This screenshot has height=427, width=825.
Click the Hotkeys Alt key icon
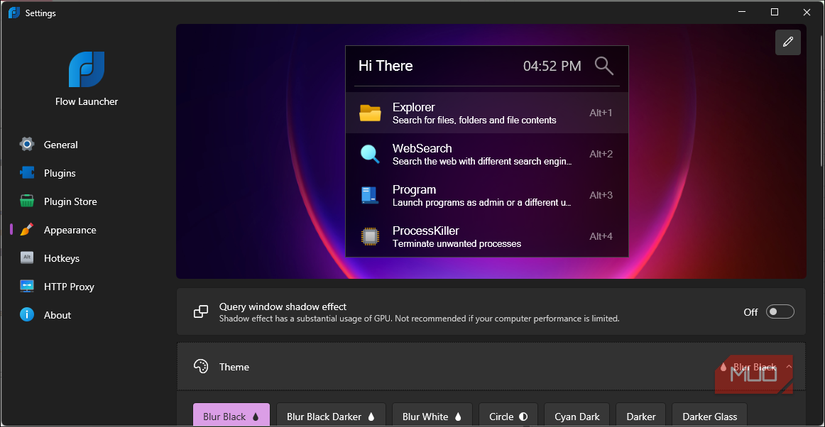tap(27, 258)
